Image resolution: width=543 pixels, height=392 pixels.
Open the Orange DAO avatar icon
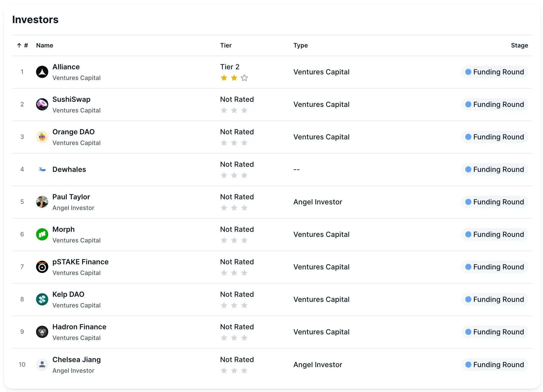point(42,137)
